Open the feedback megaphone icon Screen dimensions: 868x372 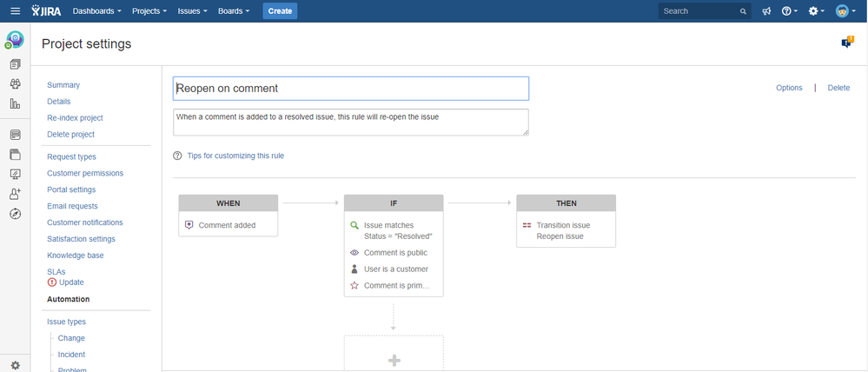tap(766, 11)
